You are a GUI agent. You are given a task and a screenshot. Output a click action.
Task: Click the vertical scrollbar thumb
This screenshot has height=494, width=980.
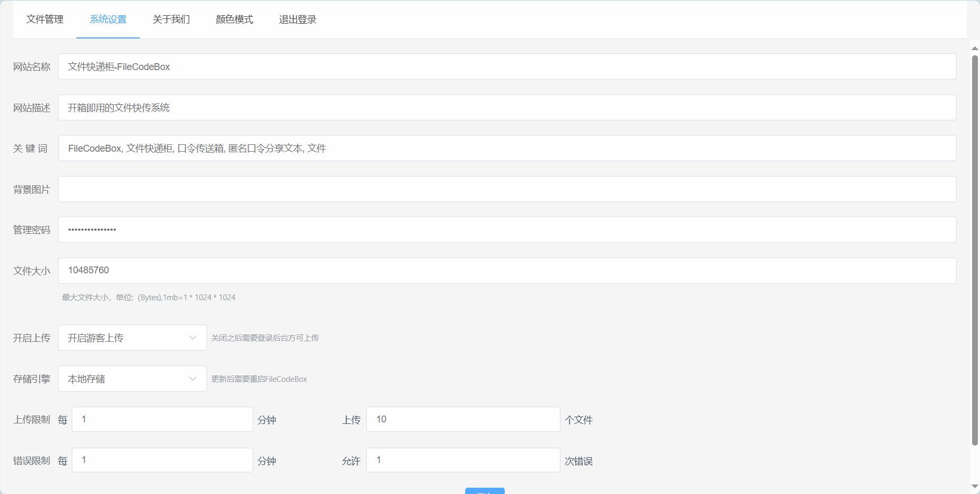coord(975,250)
